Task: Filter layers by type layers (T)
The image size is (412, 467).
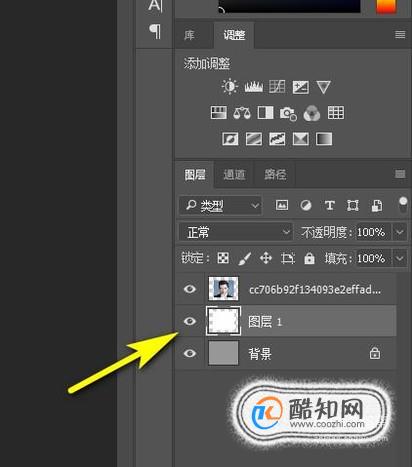Action: [x=330, y=205]
